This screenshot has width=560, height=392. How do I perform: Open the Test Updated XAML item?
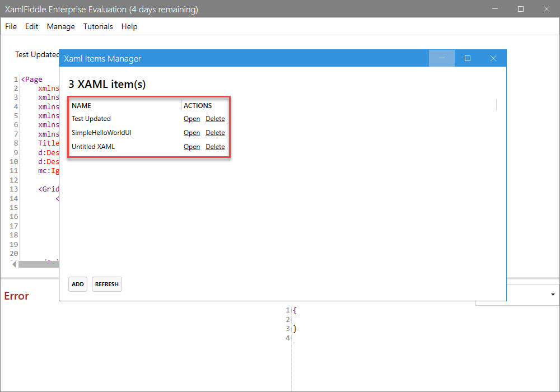tap(192, 119)
